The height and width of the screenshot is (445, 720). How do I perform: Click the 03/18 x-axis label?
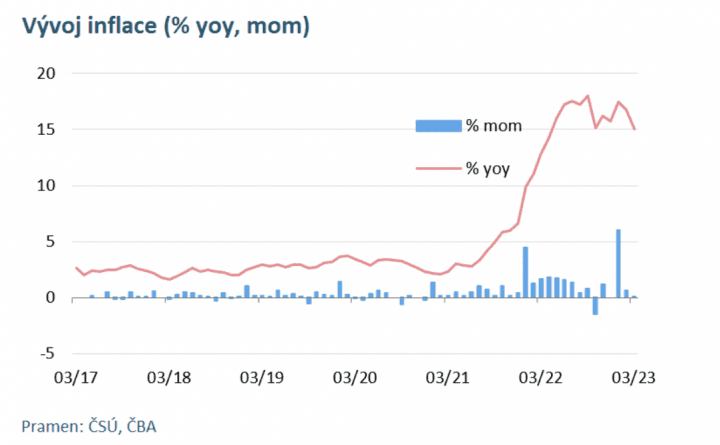169,377
